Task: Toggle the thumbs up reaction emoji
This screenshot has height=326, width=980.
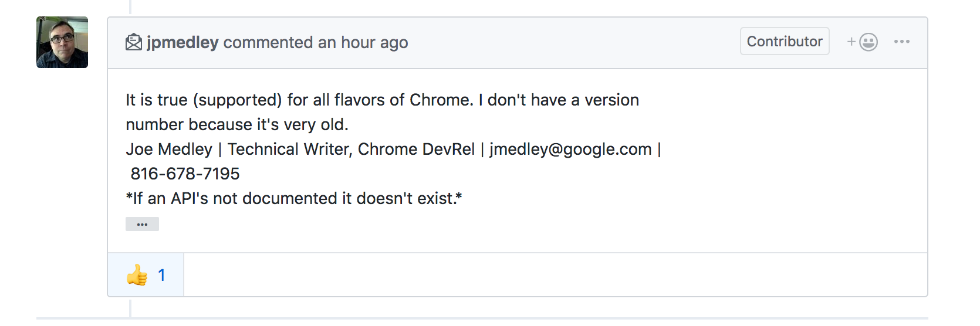Action: [137, 275]
